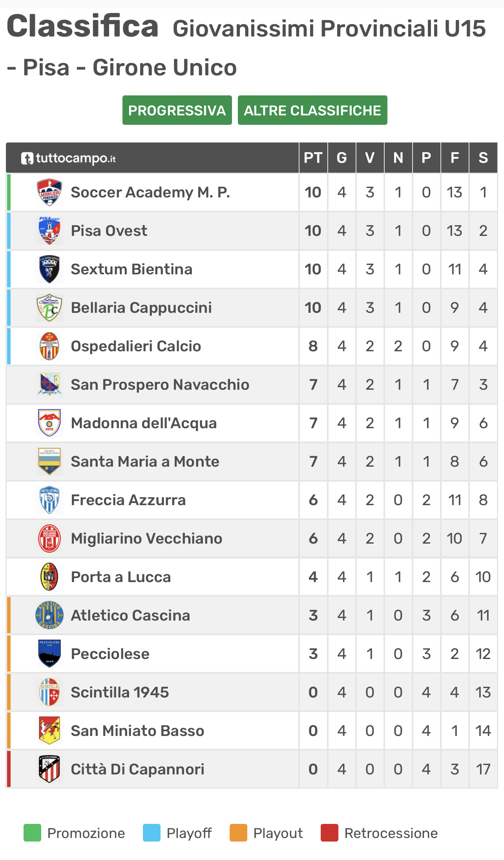Open ALTRE CLASSIFICHE button
Image resolution: width=504 pixels, height=860 pixels.
point(312,110)
